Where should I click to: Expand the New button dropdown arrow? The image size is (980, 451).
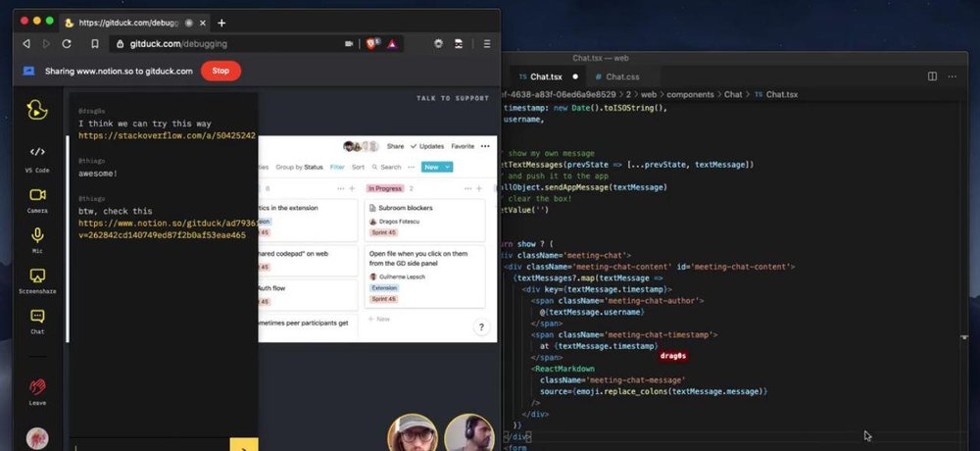pos(448,167)
